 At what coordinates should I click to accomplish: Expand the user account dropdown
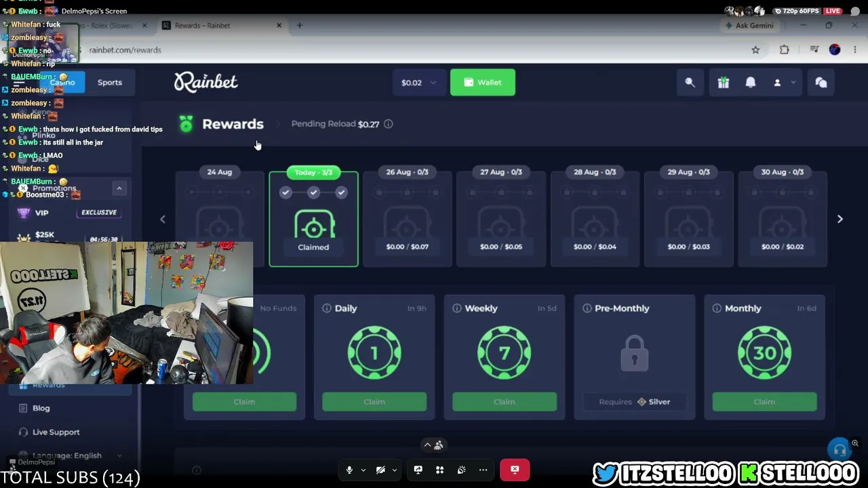pyautogui.click(x=785, y=83)
